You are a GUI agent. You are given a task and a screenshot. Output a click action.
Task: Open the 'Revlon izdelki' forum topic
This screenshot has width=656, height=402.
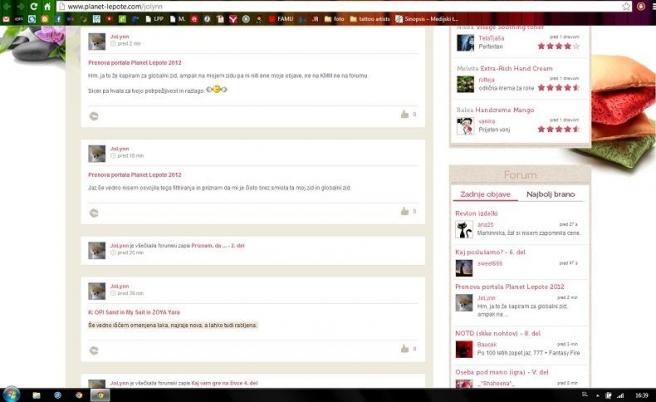click(x=476, y=213)
